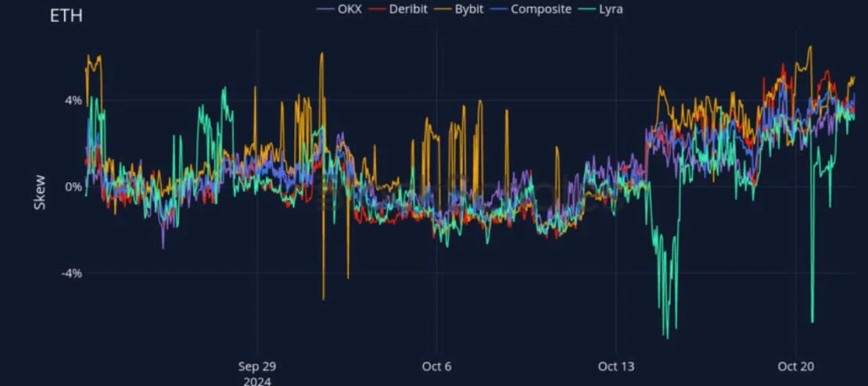Toggle the Composite legend entry
This screenshot has height=386, width=868.
pos(531,9)
